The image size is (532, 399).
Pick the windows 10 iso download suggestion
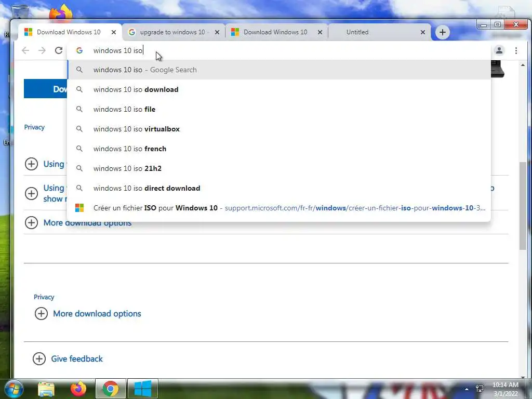tap(279, 89)
